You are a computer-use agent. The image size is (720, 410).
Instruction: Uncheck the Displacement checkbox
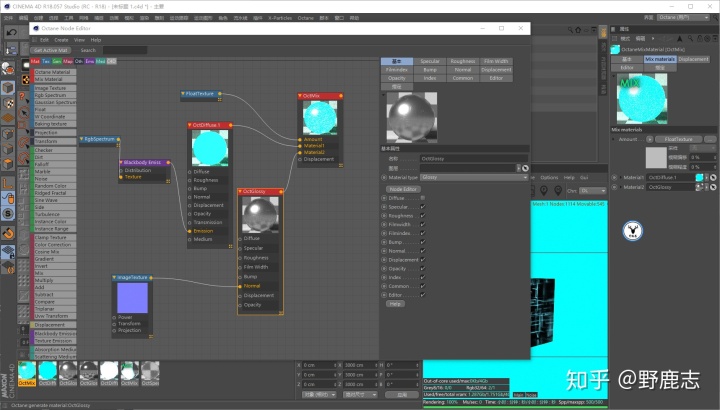tap(422, 259)
